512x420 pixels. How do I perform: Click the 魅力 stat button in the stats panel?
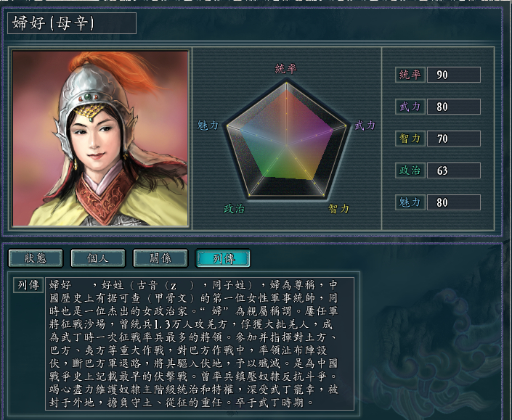point(410,202)
